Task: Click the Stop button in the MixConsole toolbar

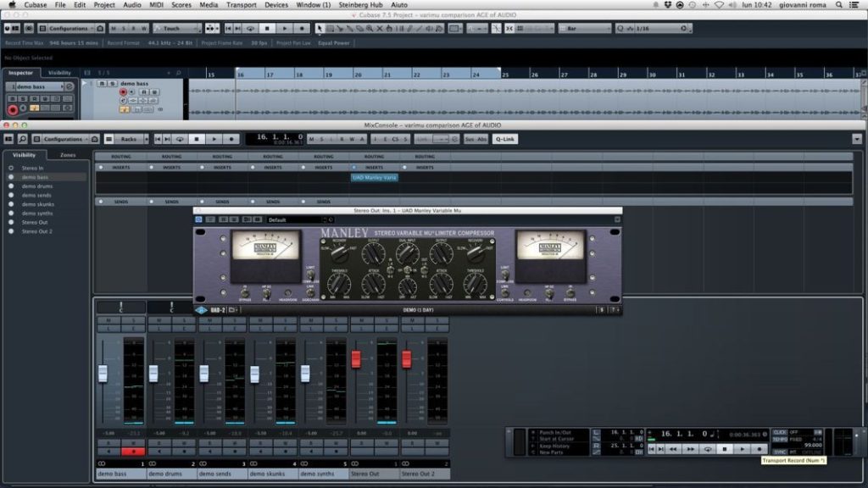Action: click(197, 139)
